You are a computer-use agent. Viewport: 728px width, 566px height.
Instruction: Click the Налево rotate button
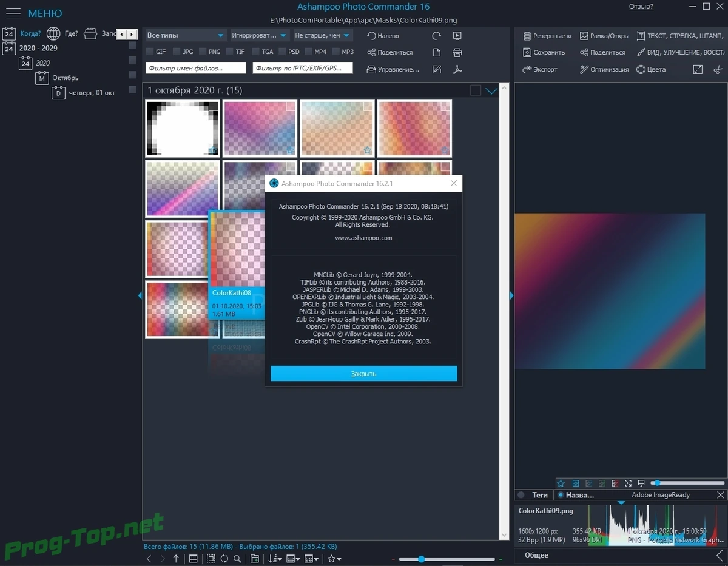[x=383, y=36]
